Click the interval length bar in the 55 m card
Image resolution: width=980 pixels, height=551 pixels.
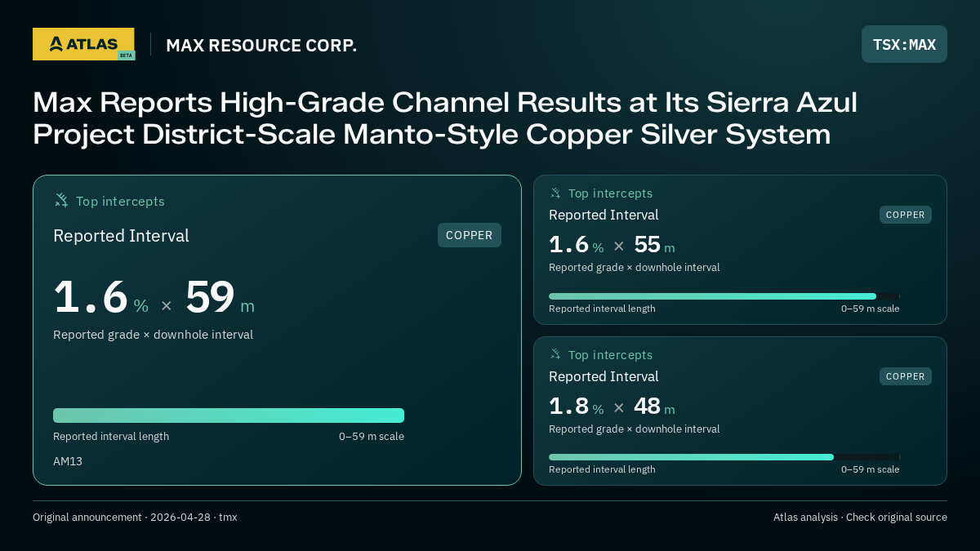724,296
